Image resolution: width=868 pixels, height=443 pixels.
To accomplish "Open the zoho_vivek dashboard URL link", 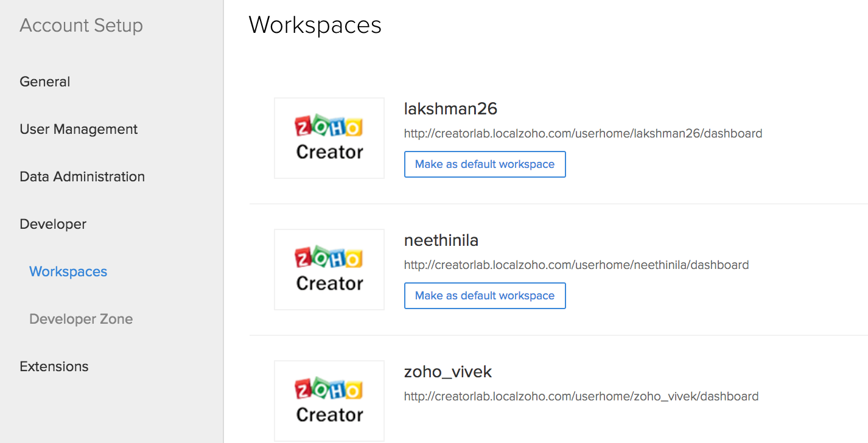I will (581, 396).
